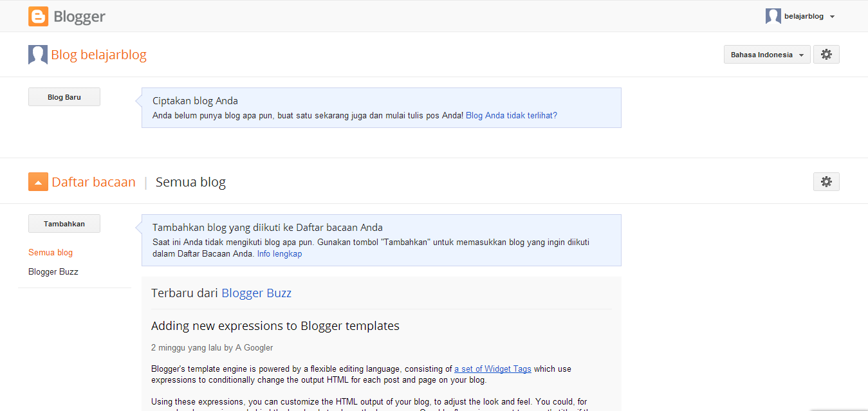Open the Daftar bacaan settings gear
Image resolution: width=868 pixels, height=411 pixels.
point(826,182)
